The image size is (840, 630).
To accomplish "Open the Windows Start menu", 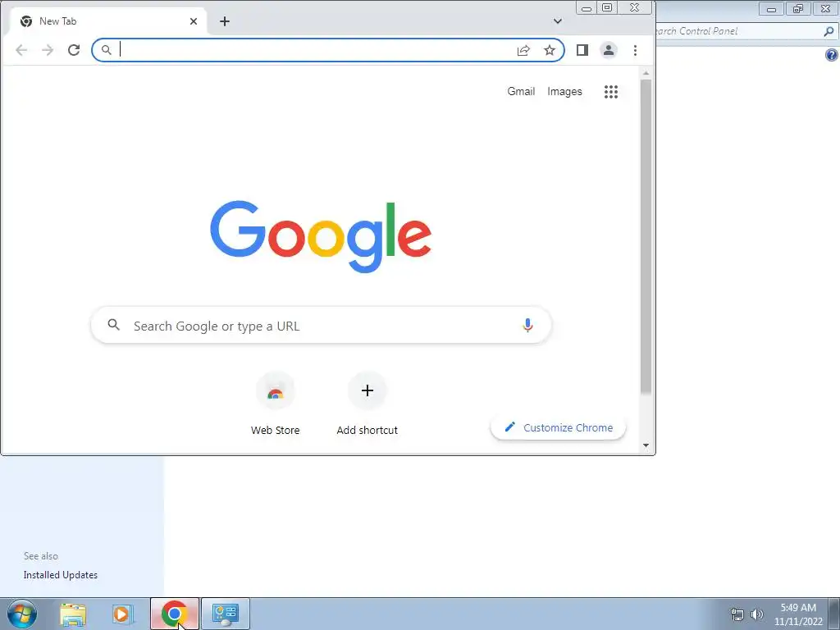I will 22,614.
